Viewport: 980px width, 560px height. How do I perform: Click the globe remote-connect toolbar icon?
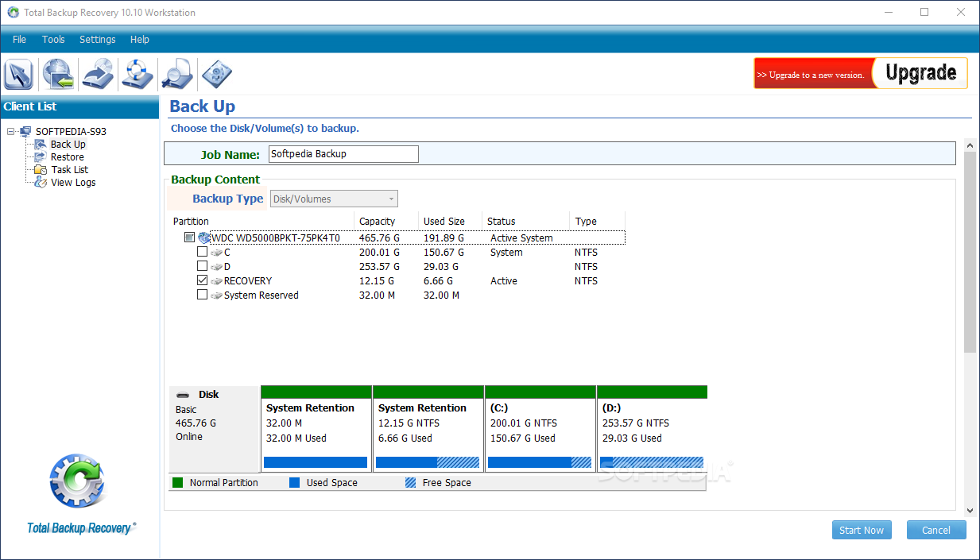click(58, 74)
